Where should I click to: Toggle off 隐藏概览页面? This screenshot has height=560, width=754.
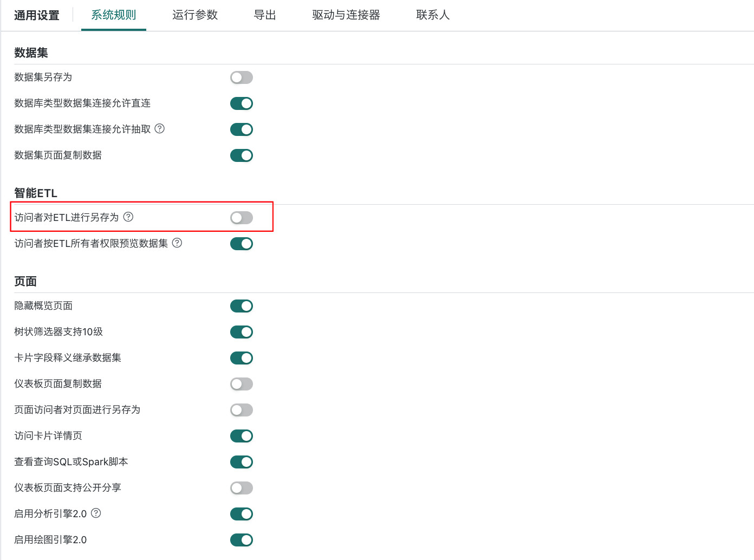pyautogui.click(x=242, y=305)
